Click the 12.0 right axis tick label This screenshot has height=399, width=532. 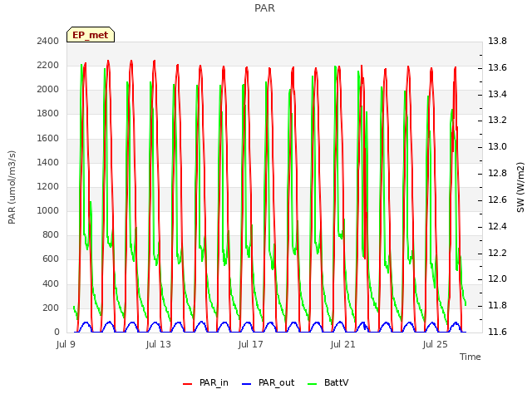point(497,279)
